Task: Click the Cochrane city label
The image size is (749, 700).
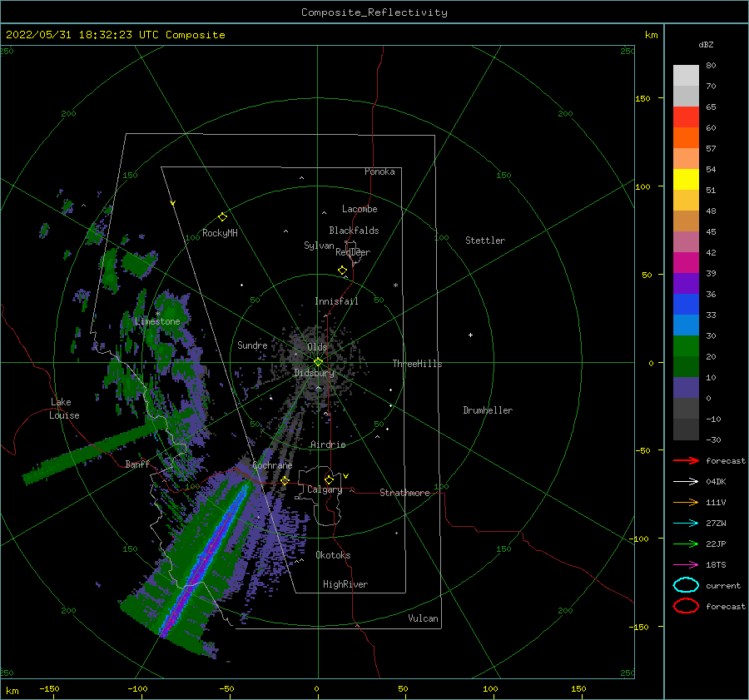Action: coord(272,465)
